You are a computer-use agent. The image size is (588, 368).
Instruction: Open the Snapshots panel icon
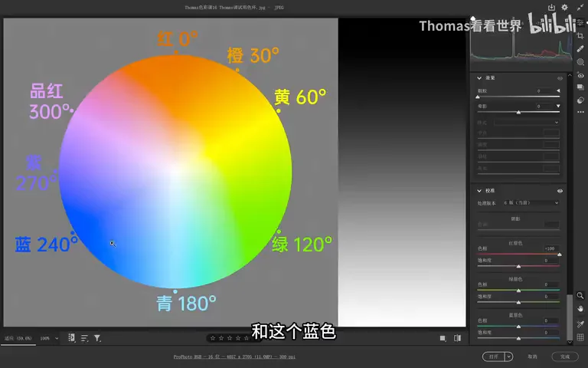tap(580, 87)
